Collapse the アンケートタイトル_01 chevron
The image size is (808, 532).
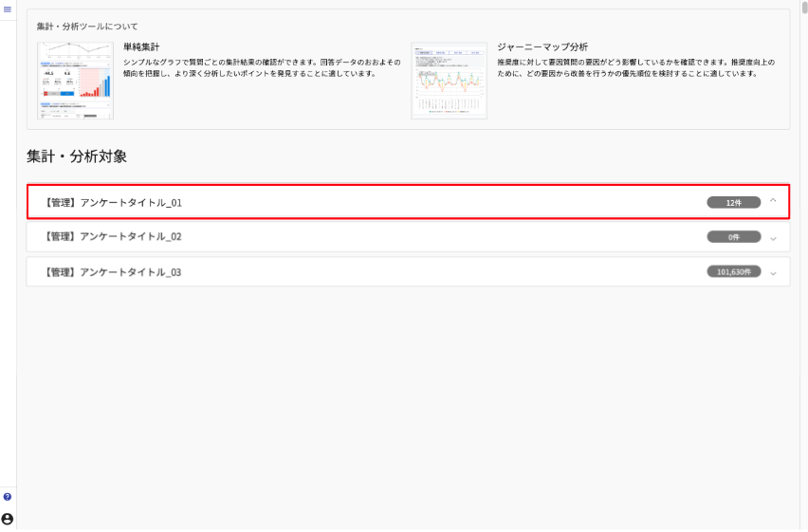point(773,200)
